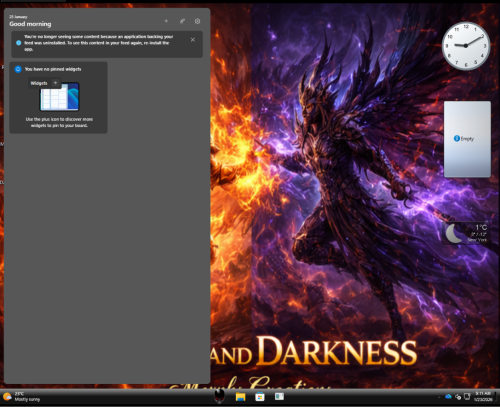Open the Alienware start button
The width and height of the screenshot is (500, 407).
(x=219, y=396)
